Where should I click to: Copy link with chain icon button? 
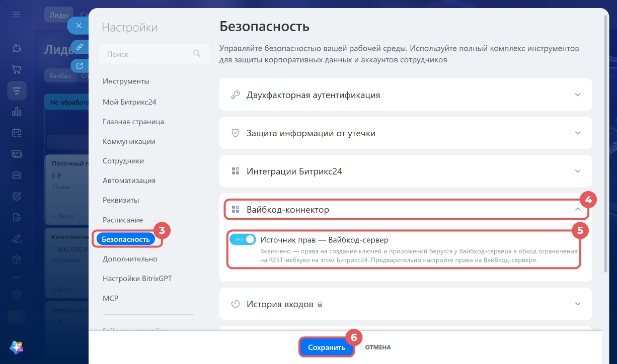pos(80,47)
